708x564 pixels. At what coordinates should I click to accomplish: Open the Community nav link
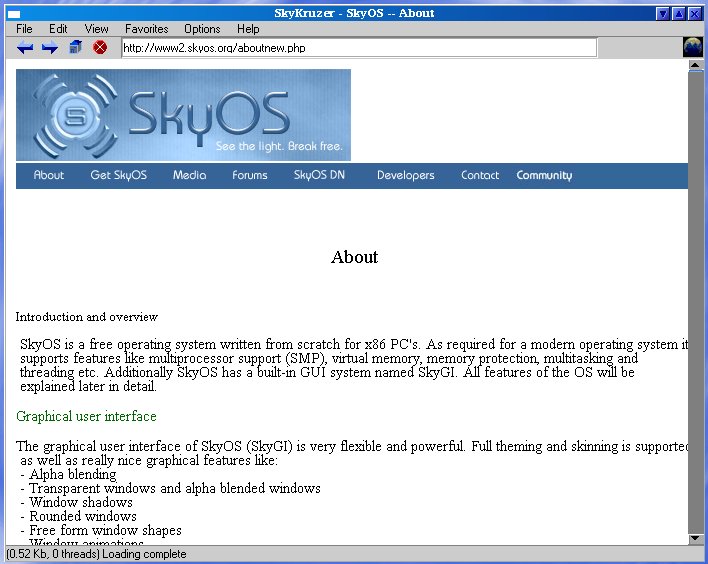click(x=544, y=175)
